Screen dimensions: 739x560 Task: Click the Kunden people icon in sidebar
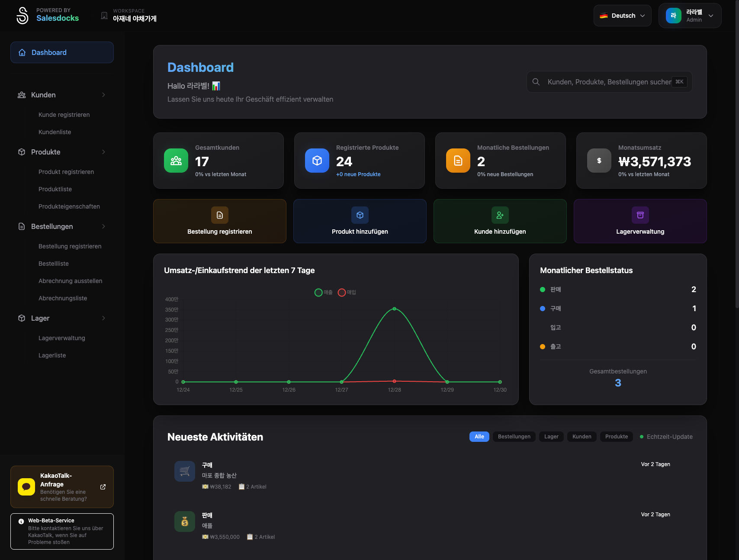point(22,95)
